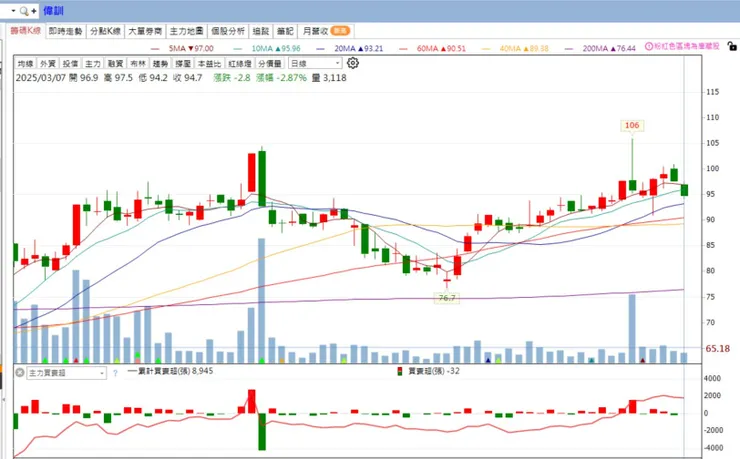The image size is (740, 459).
Task: Open the 日線 period dropdown
Action: [315, 63]
